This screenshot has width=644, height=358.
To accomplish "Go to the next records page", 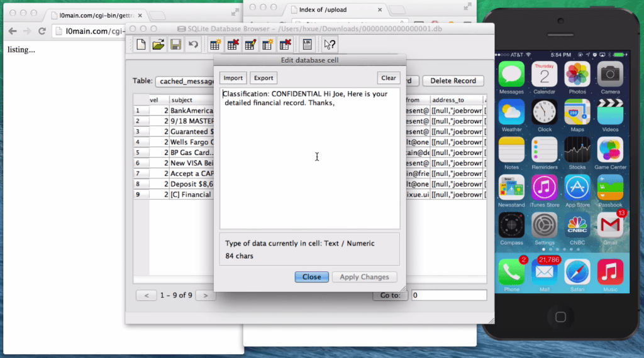I will pyautogui.click(x=206, y=295).
